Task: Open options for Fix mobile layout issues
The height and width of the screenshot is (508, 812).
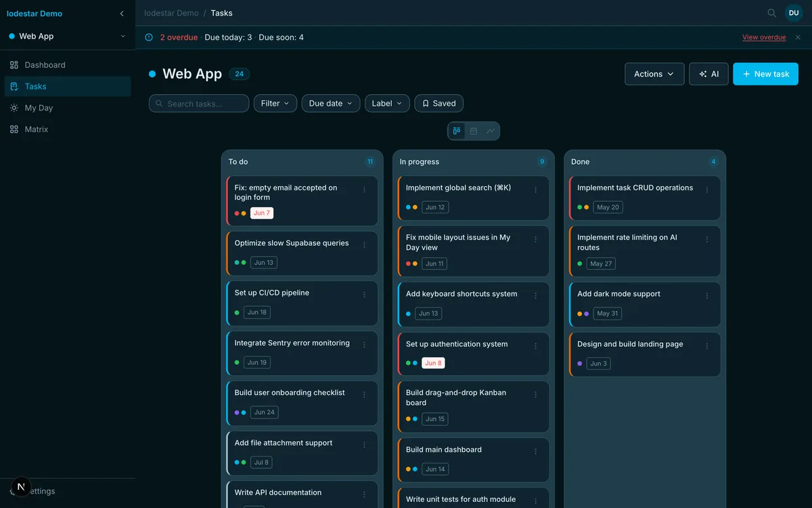Action: (x=536, y=239)
